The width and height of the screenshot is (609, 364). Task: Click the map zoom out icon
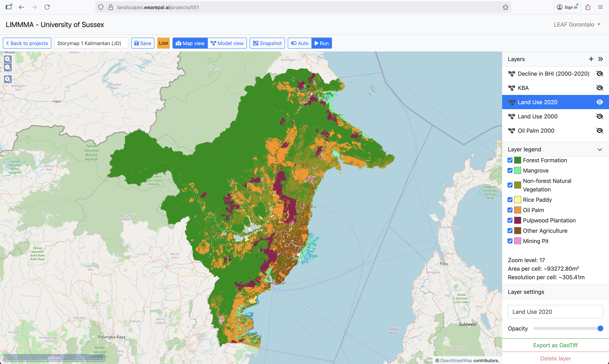[x=8, y=67]
